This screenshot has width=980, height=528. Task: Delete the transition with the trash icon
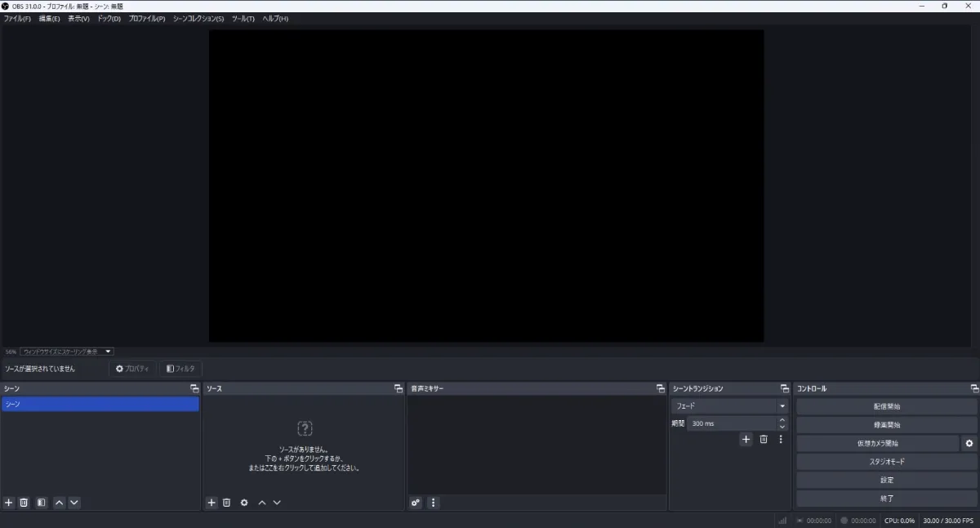tap(764, 439)
